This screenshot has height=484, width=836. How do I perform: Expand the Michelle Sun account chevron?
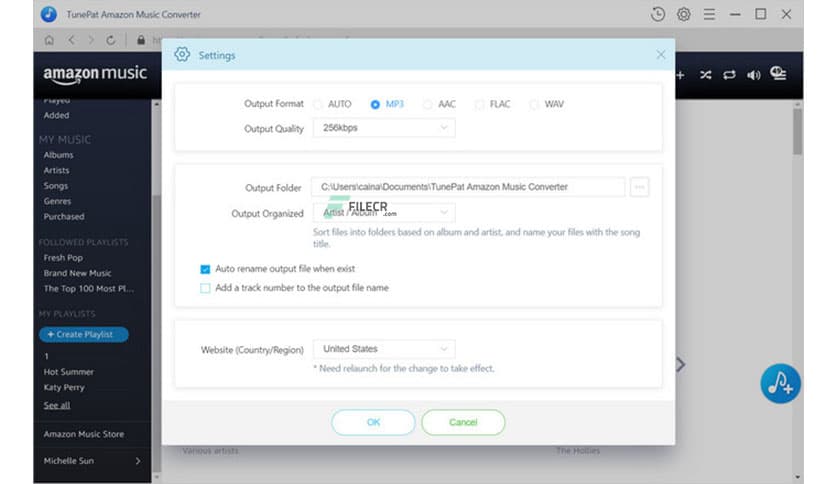coord(138,461)
